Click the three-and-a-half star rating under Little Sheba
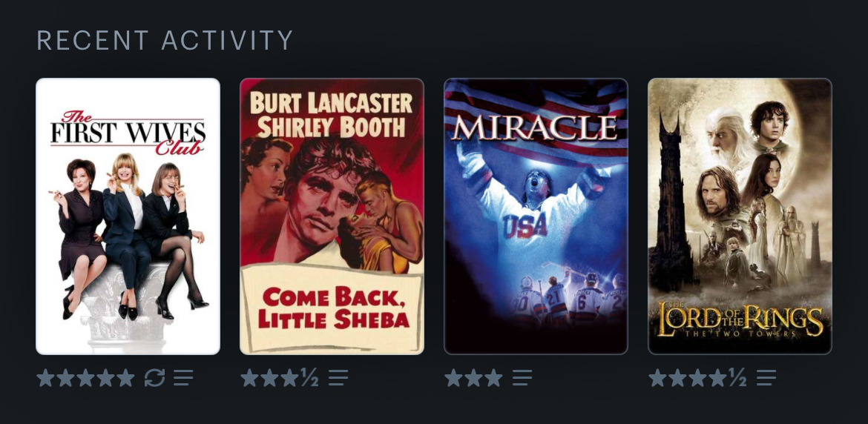This screenshot has height=424, width=868. click(280, 378)
